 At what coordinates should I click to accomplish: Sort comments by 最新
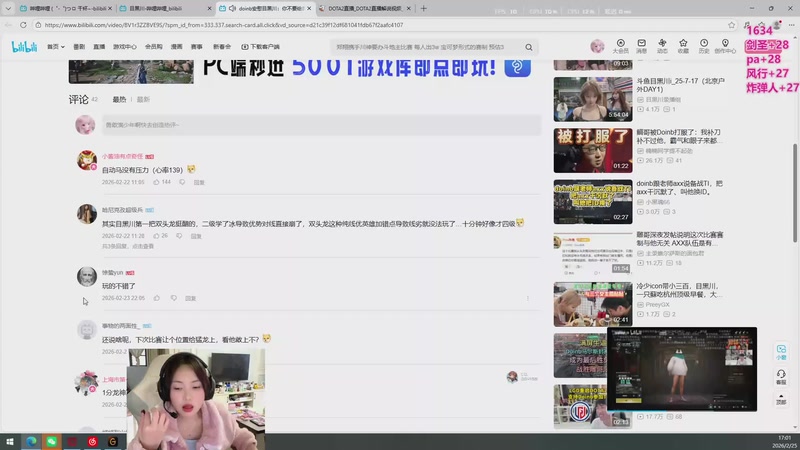point(143,99)
